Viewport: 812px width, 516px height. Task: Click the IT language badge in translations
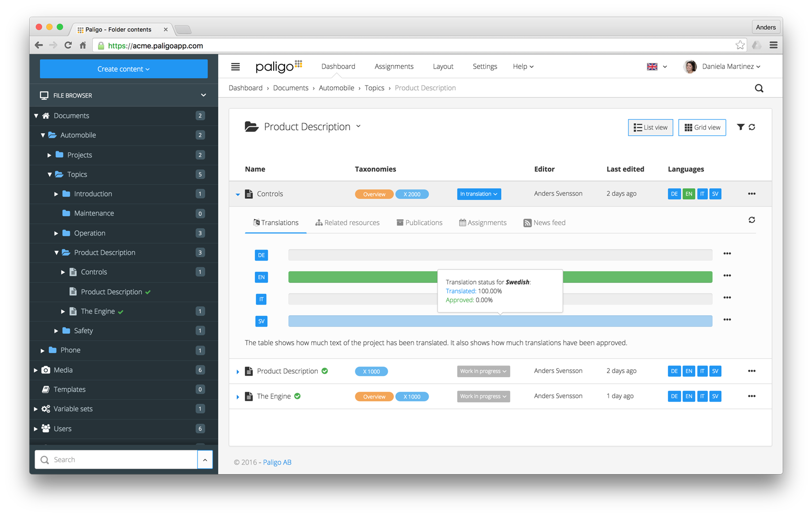point(261,299)
